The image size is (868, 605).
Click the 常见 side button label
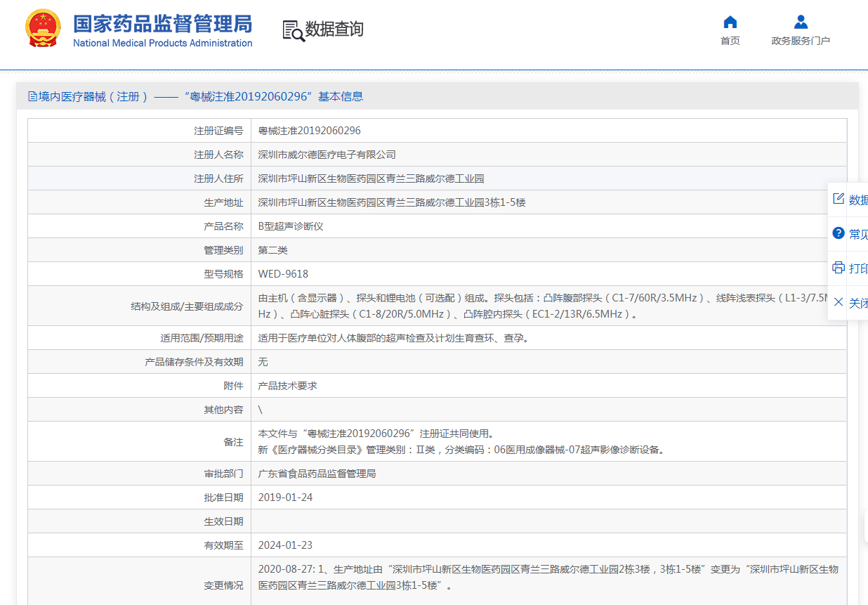(858, 234)
